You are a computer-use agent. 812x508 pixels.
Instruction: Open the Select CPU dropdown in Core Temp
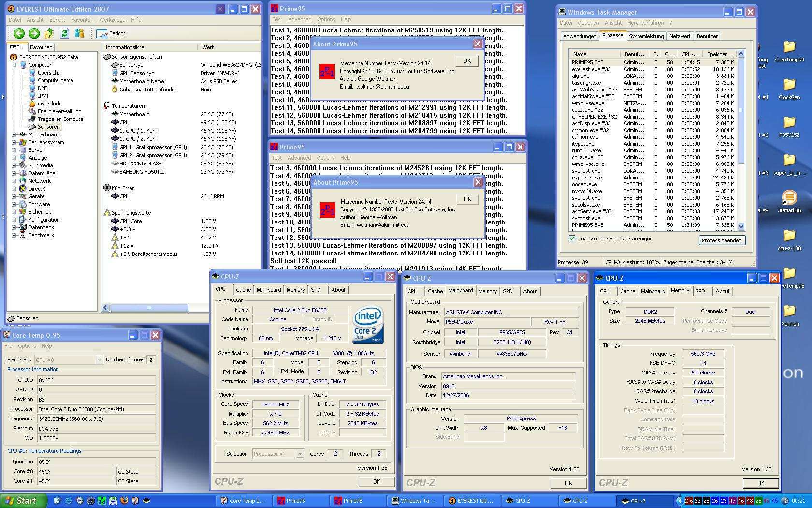click(x=99, y=359)
